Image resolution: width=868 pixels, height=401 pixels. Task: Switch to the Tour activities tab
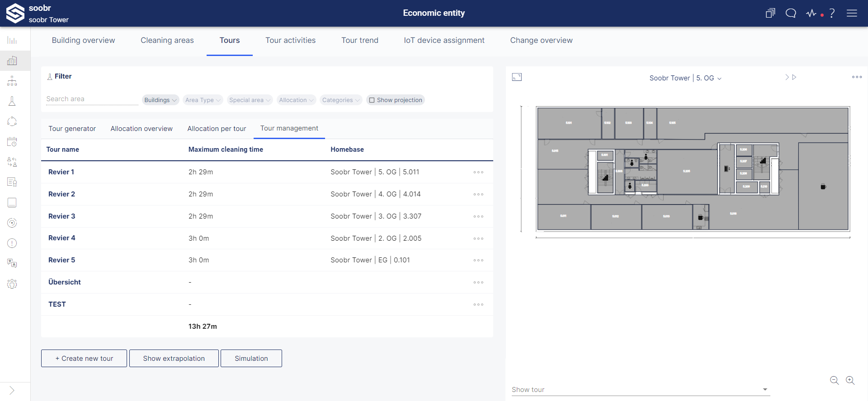(x=290, y=40)
